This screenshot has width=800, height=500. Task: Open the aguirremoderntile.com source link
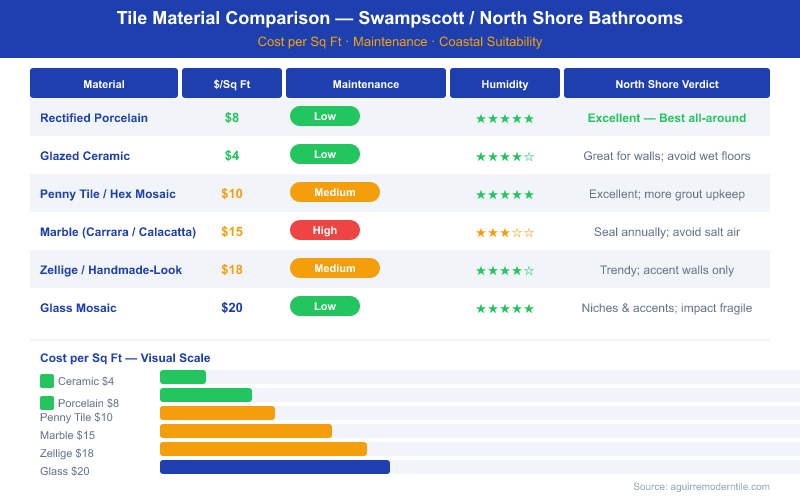(701, 487)
